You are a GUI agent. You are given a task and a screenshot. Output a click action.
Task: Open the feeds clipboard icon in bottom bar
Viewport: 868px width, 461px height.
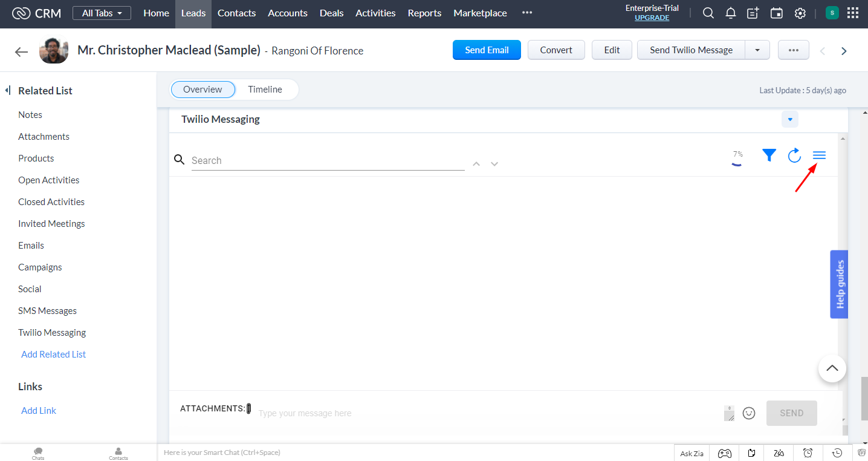click(x=861, y=453)
